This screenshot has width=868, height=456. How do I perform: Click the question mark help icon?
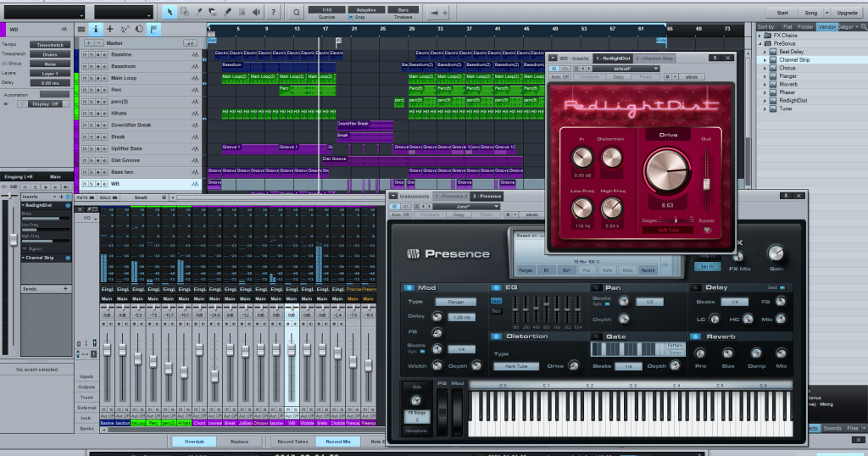(x=273, y=12)
